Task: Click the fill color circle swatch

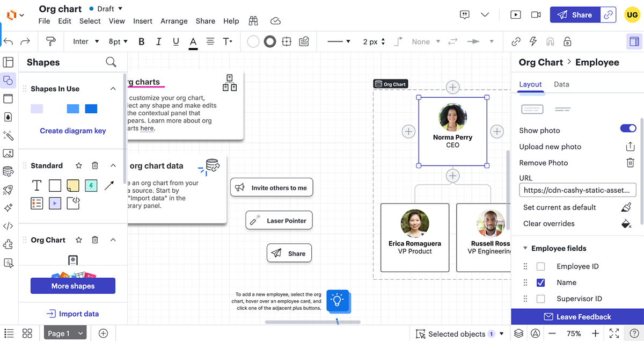Action: click(x=253, y=41)
